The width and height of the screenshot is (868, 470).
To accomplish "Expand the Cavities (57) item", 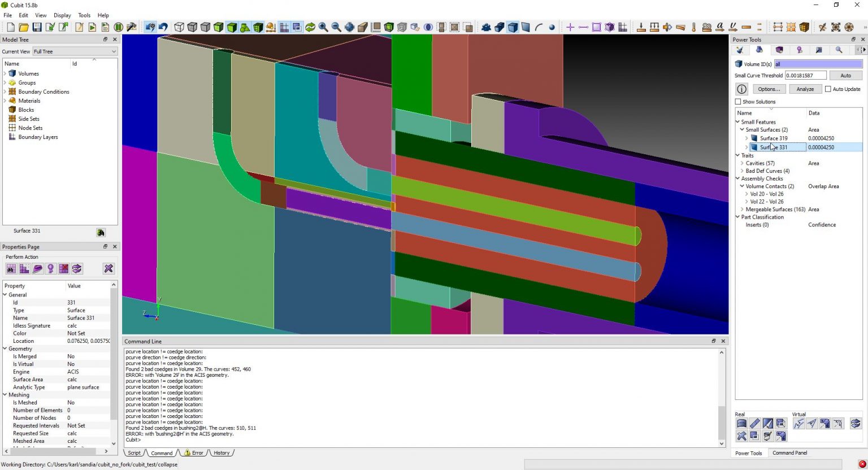I will (742, 163).
